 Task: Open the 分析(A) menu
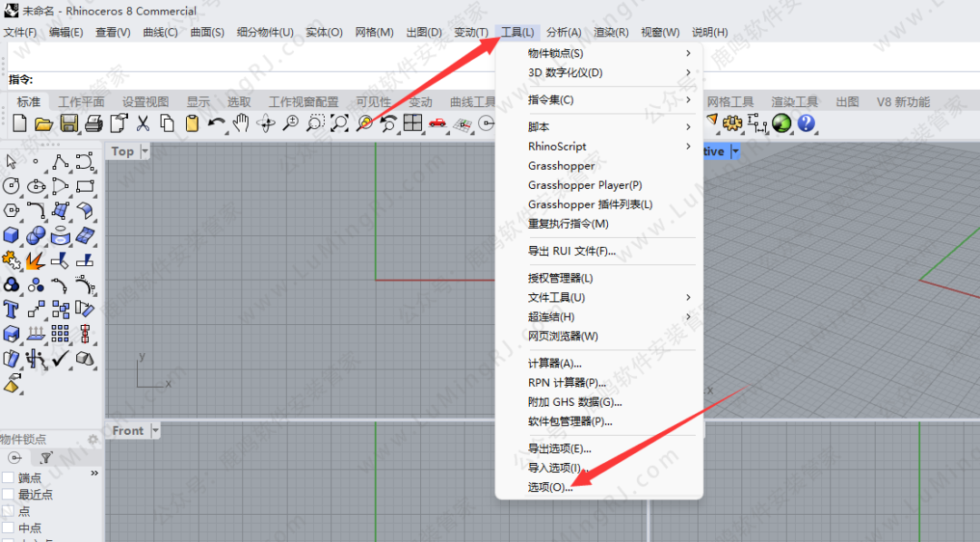point(563,33)
